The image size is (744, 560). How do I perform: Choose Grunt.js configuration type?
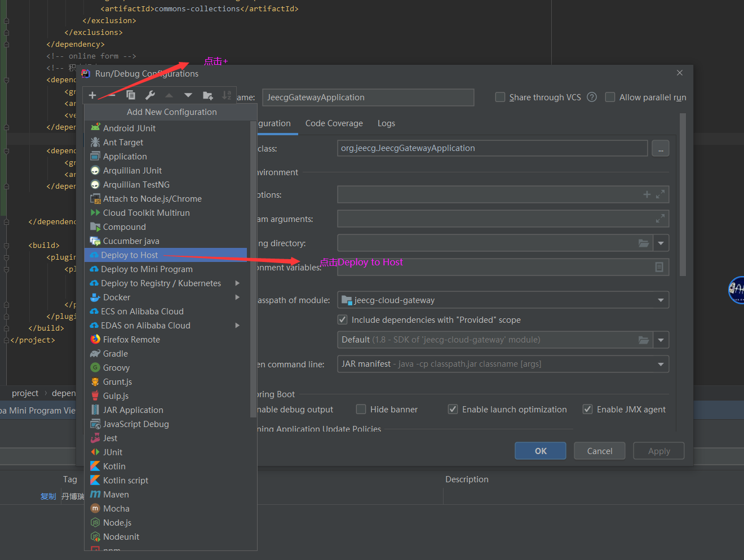tap(166, 381)
